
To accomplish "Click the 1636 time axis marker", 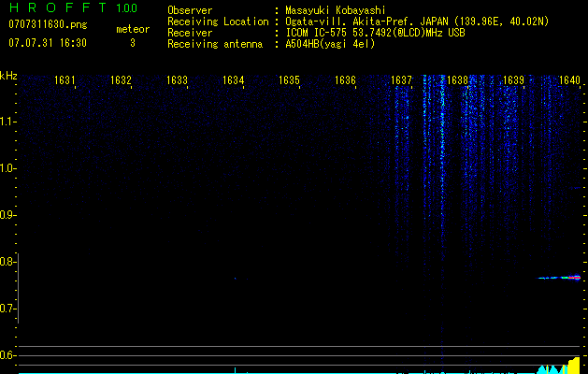I will [x=345, y=80].
